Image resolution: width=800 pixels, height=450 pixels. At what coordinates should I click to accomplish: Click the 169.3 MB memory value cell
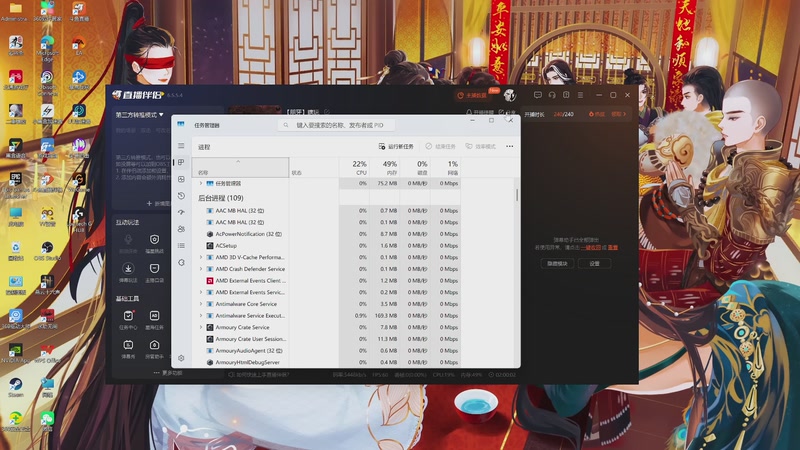pos(386,316)
